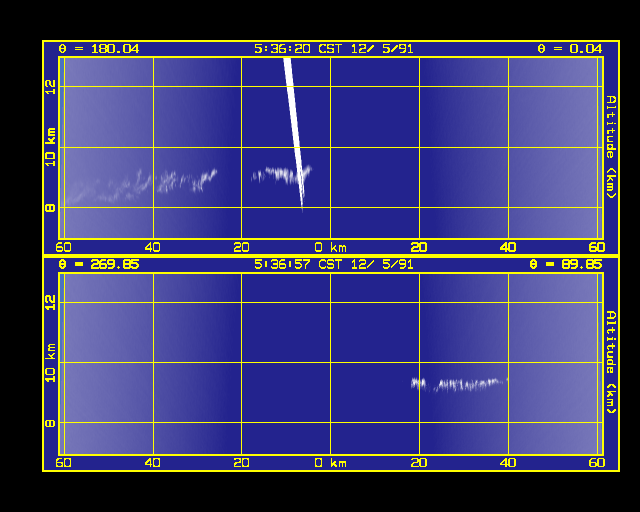Click the upper panel's Altitude (km) axis title

click(x=611, y=147)
